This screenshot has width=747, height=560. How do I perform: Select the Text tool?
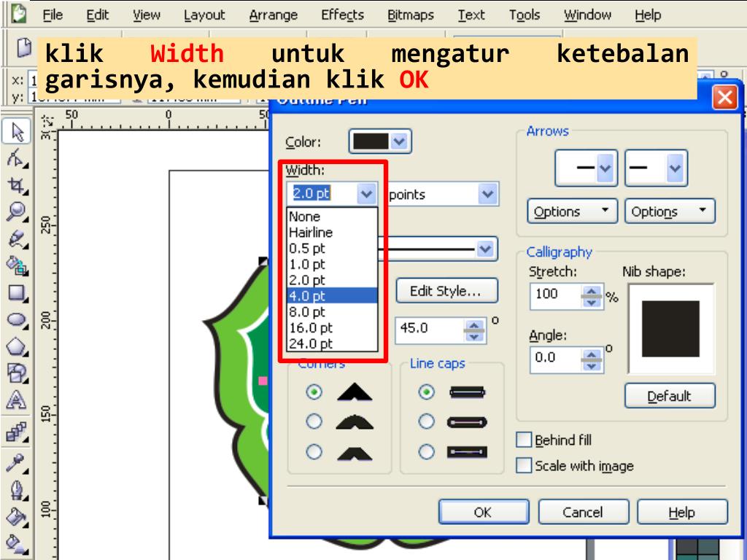(x=16, y=400)
